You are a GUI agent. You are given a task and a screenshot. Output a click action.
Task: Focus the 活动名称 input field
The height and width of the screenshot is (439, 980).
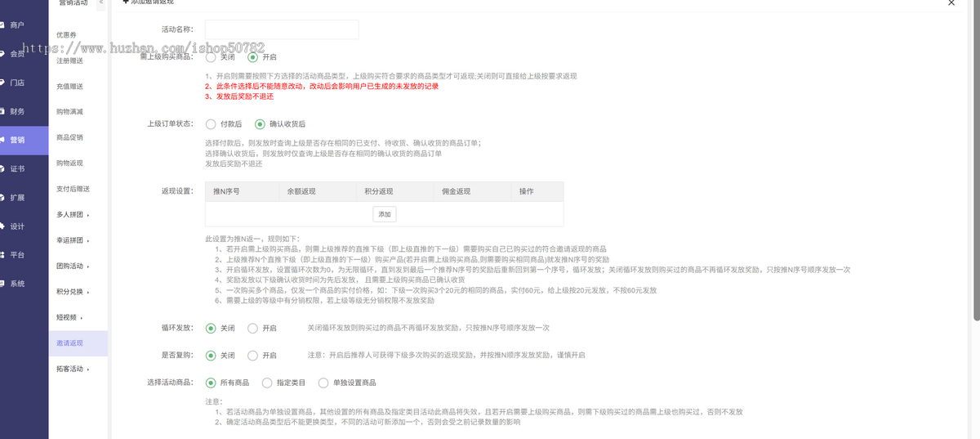coord(282,29)
